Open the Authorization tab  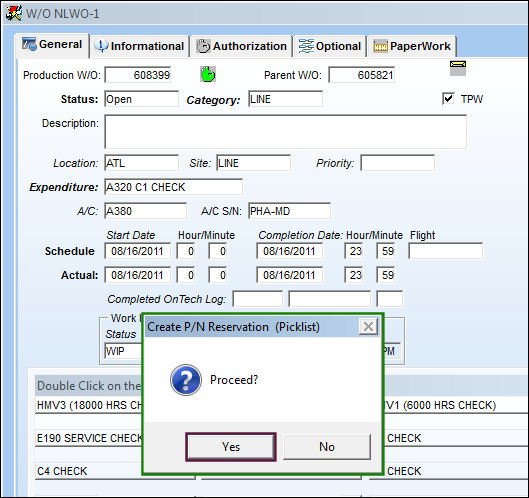tap(242, 46)
